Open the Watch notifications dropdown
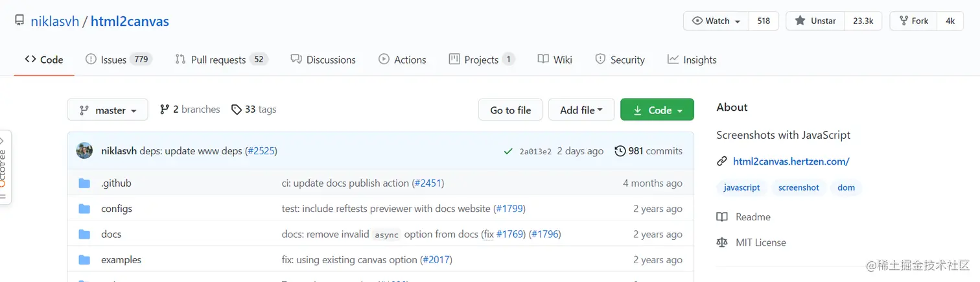Screen dimensions: 980x282 click(x=716, y=21)
